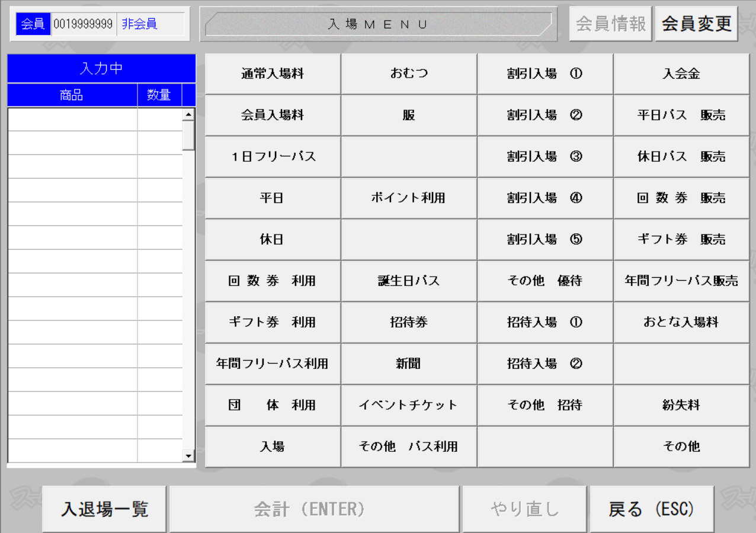Click the 商品 column header
The height and width of the screenshot is (533, 756).
tap(72, 95)
